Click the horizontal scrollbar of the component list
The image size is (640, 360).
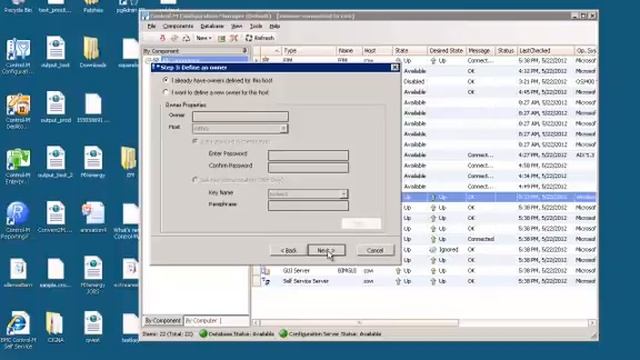[359, 323]
